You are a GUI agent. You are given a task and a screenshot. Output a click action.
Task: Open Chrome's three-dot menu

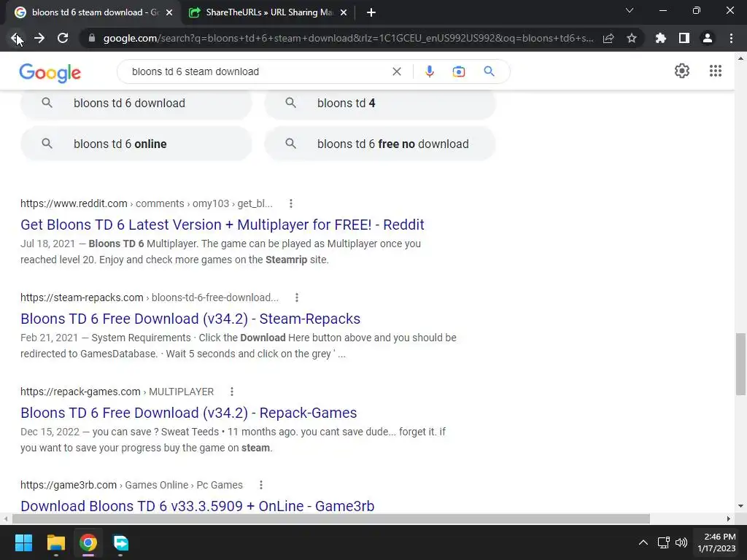pos(731,38)
